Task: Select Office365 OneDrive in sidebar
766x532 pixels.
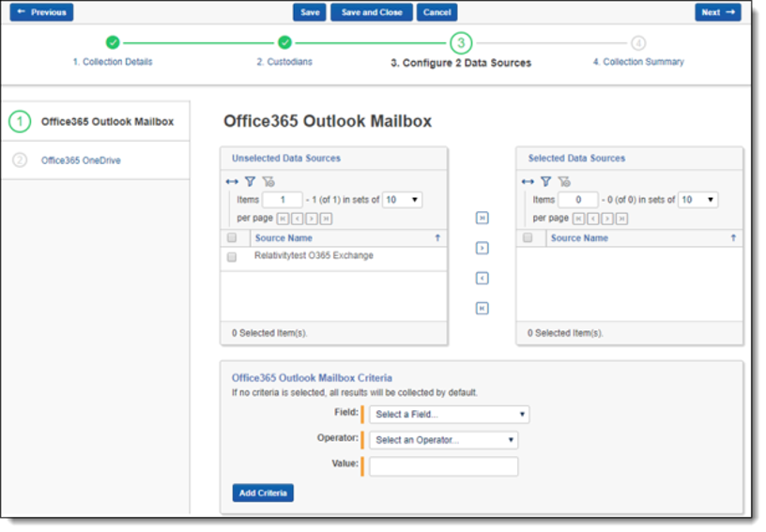Action: tap(81, 160)
